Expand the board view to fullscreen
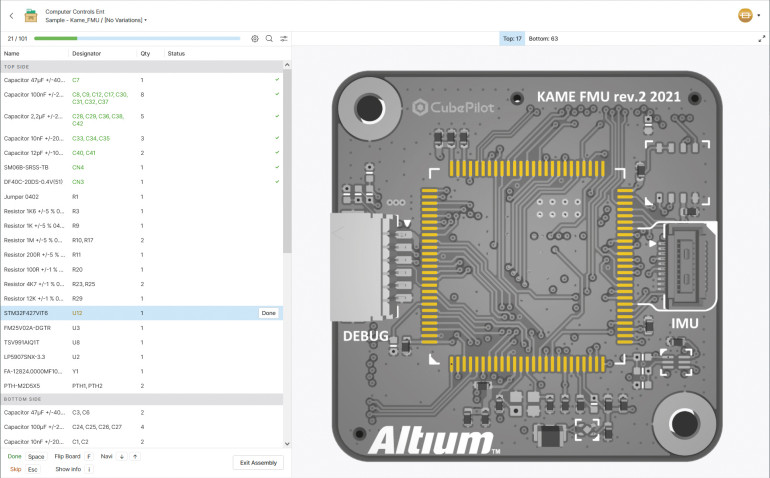Viewport: 770px width, 478px height. (761, 38)
